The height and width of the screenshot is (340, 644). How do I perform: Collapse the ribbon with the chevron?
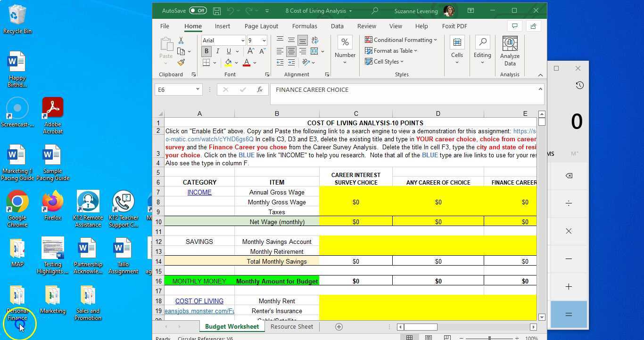coord(541,74)
